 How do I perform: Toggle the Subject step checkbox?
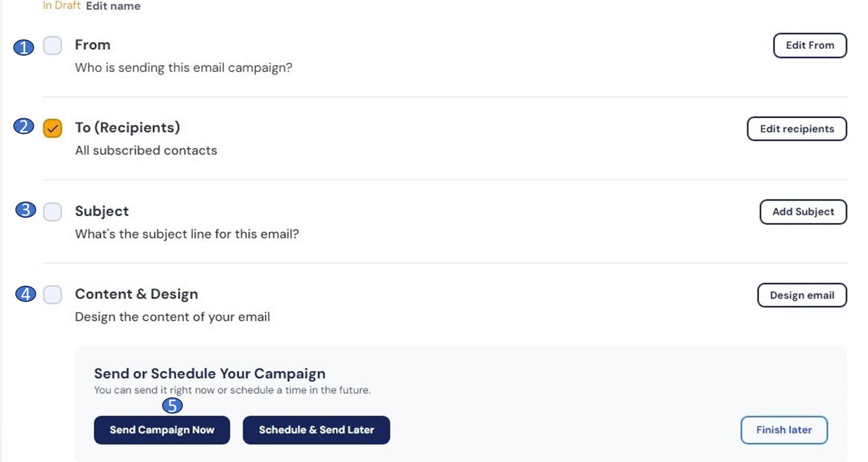[x=52, y=212]
